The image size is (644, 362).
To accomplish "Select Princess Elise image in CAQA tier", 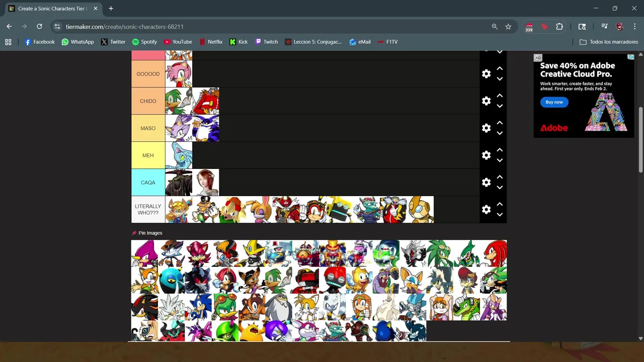I will coord(206,183).
